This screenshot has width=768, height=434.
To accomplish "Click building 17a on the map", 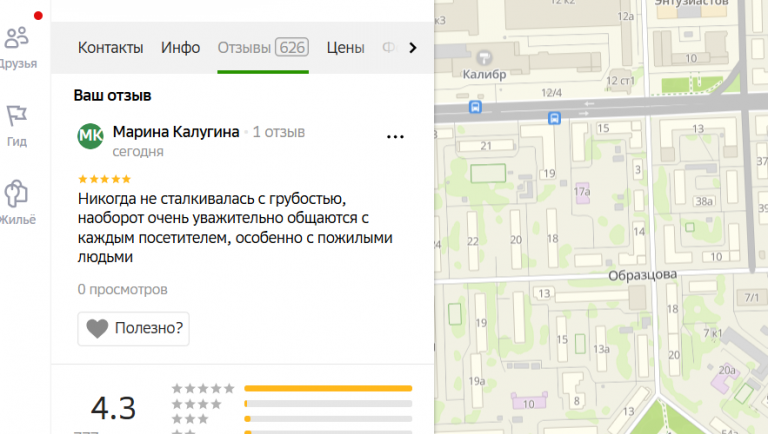I will pyautogui.click(x=582, y=192).
